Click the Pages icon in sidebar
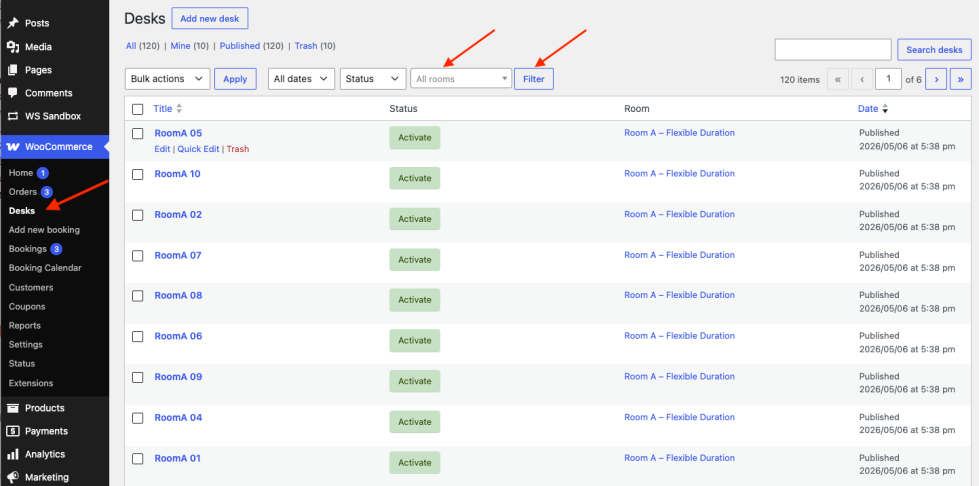The height and width of the screenshot is (486, 979). (x=12, y=70)
